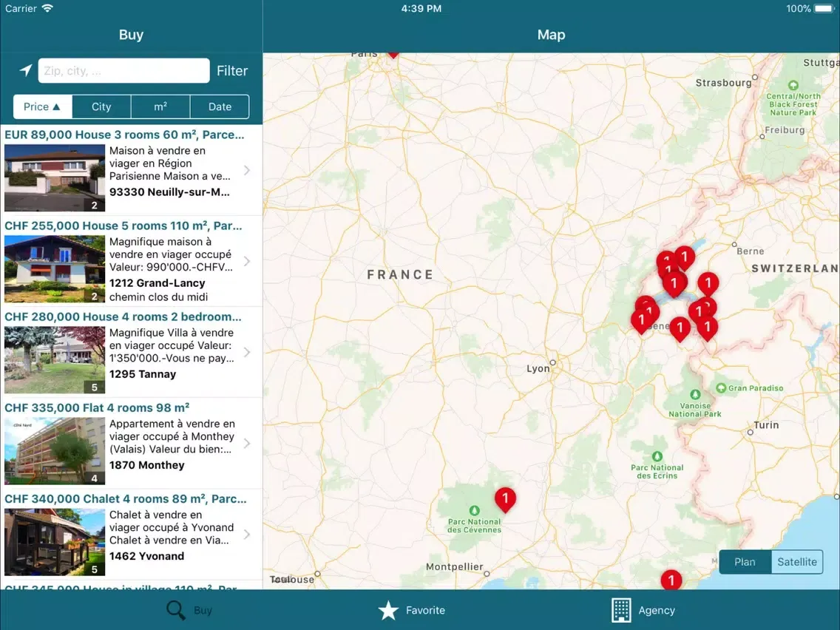The height and width of the screenshot is (630, 840).
Task: Check the battery indicator in status bar
Action: click(x=824, y=9)
